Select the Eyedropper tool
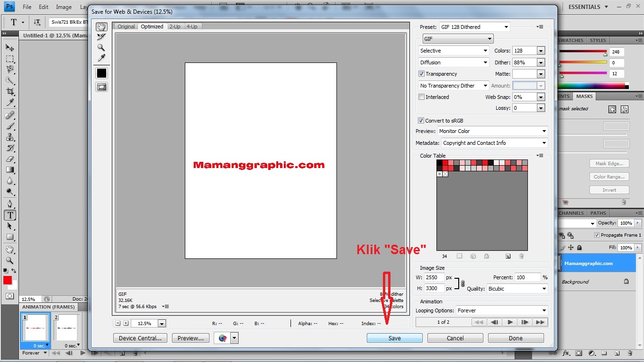Screen dimensions: 644x363 pyautogui.click(x=100, y=58)
